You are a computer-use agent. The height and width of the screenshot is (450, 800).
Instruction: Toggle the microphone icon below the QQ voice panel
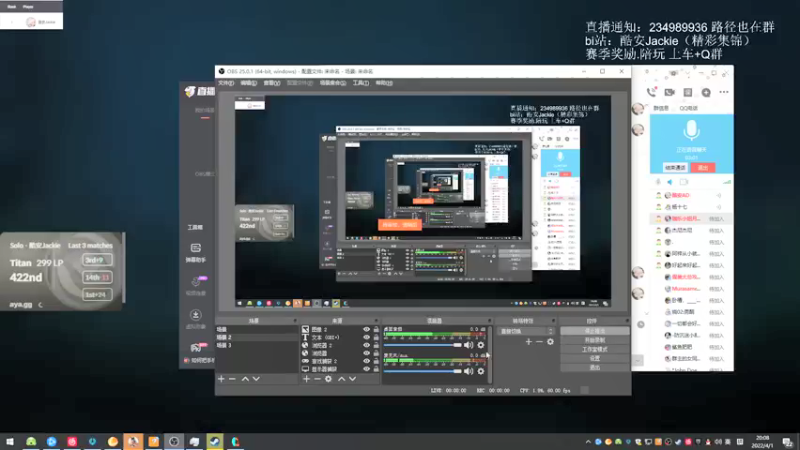click(658, 182)
